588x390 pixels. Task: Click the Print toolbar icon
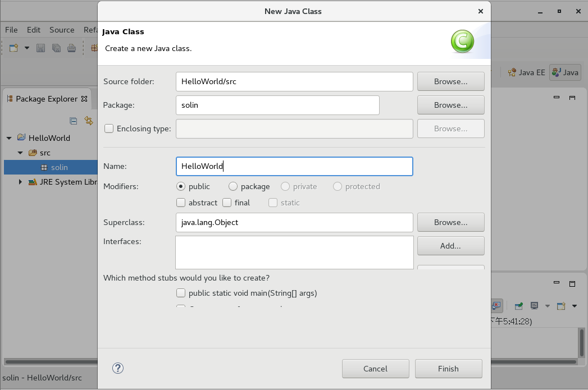[x=71, y=48]
